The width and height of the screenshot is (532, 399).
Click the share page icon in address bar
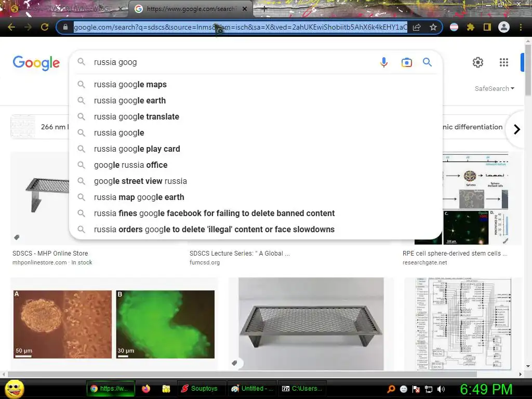(417, 27)
